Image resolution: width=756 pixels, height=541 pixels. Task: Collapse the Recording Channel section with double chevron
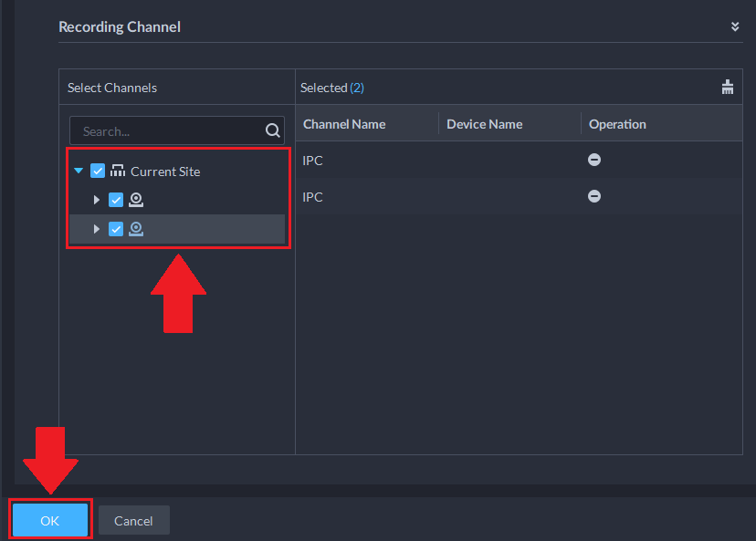pyautogui.click(x=735, y=26)
